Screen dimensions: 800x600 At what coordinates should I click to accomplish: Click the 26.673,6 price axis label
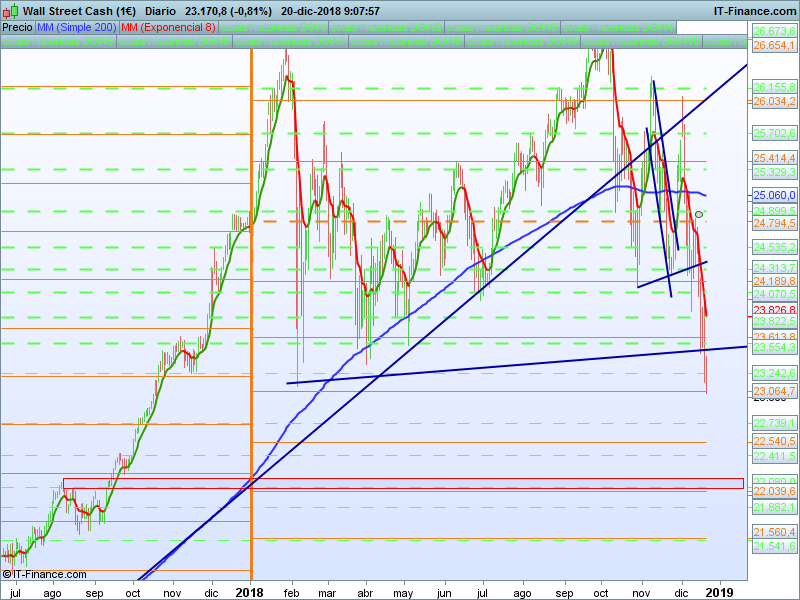point(774,32)
